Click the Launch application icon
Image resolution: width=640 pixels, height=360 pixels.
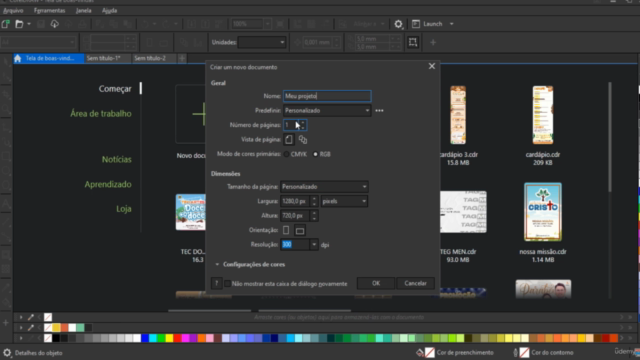click(416, 24)
